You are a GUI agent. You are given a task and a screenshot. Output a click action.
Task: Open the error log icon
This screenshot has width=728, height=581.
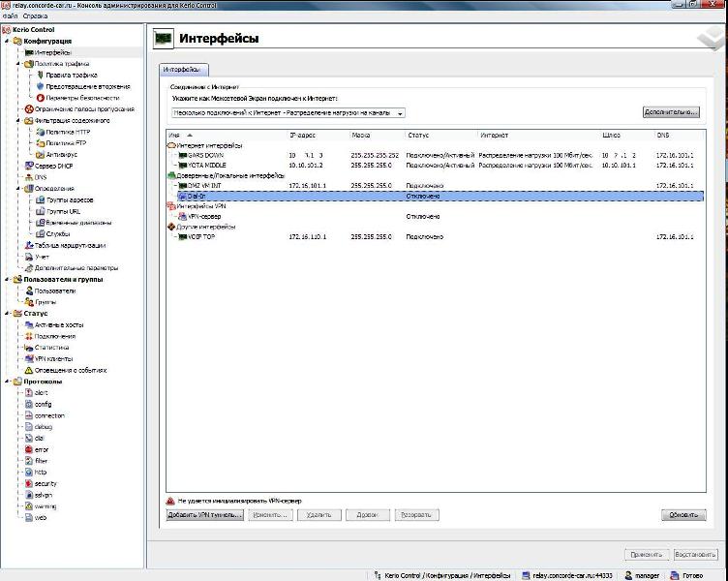coord(29,449)
